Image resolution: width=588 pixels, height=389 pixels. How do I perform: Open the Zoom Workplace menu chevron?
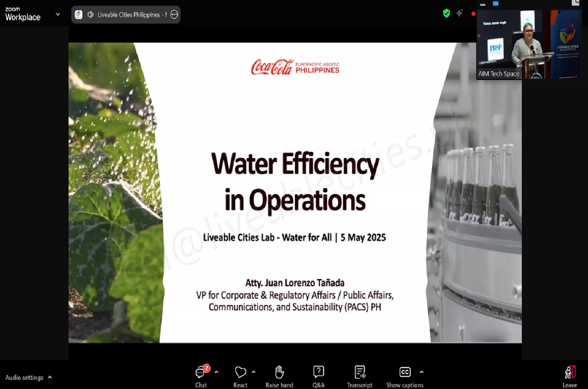point(58,14)
